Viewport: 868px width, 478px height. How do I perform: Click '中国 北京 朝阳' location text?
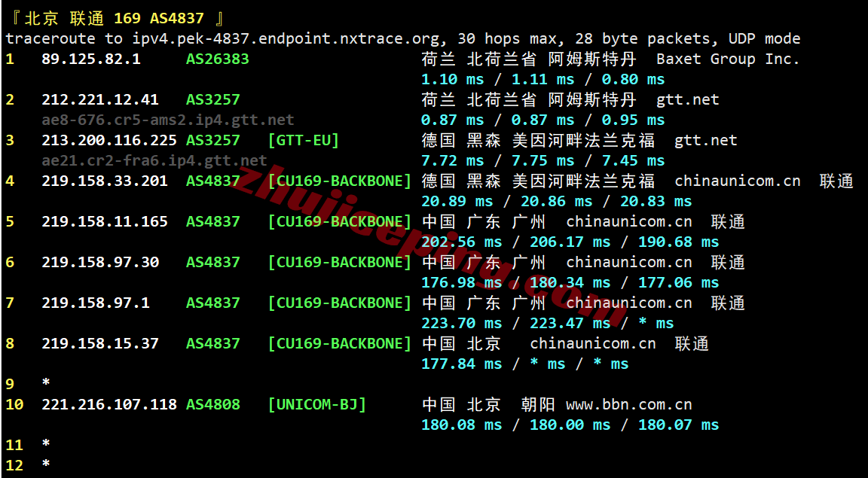click(488, 404)
